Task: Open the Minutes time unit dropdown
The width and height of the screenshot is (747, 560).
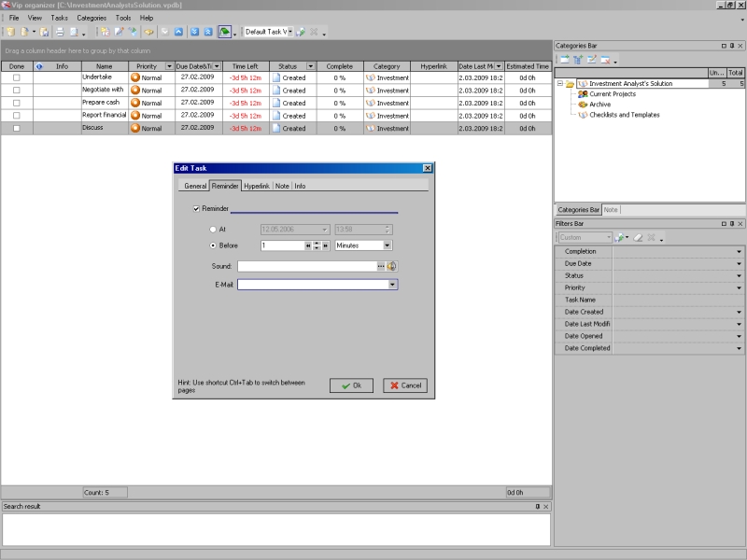Action: tap(388, 245)
